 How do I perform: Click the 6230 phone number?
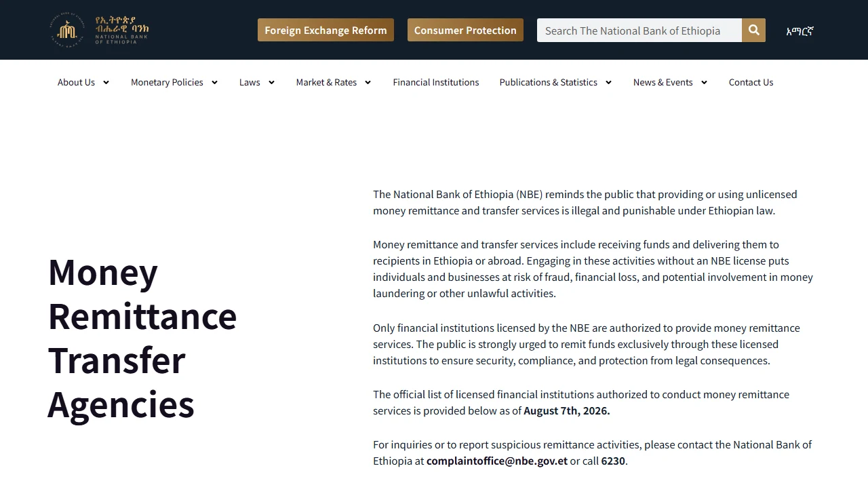pos(613,461)
